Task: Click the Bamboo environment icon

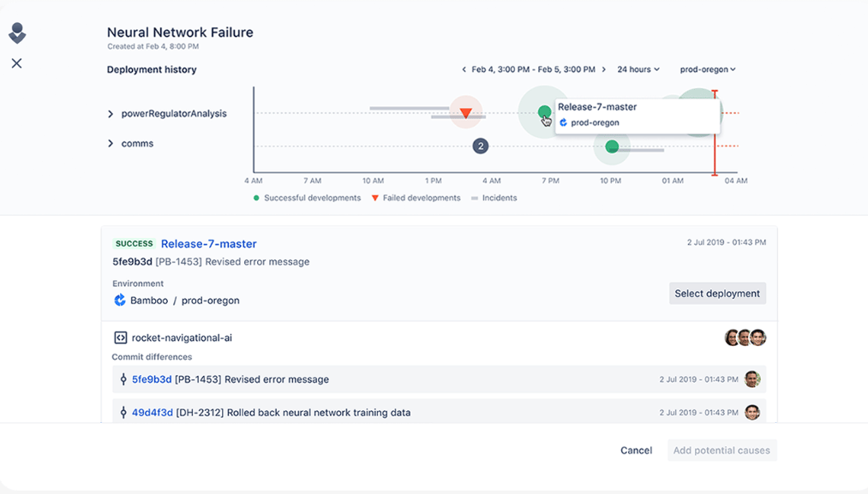Action: [x=120, y=301]
